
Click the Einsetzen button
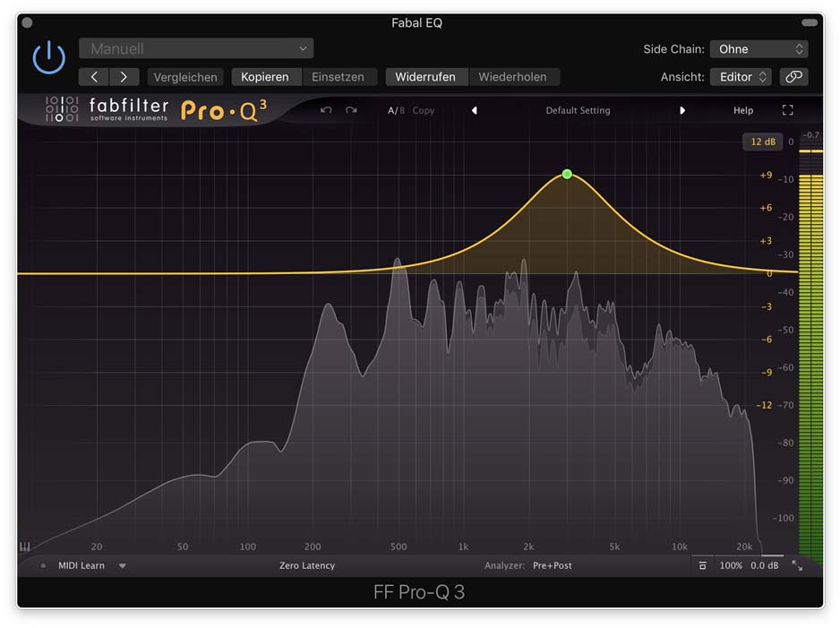pyautogui.click(x=338, y=77)
